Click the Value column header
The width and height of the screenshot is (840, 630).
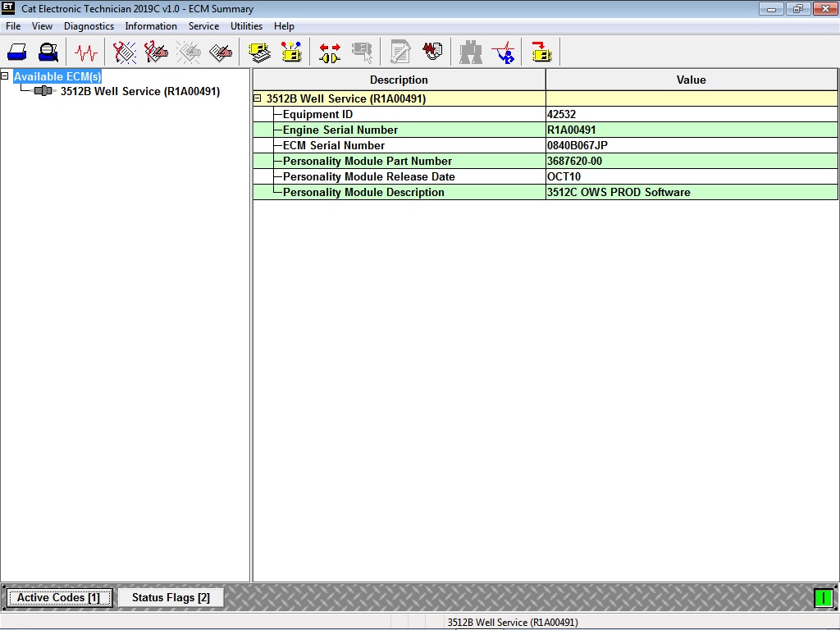(x=691, y=80)
